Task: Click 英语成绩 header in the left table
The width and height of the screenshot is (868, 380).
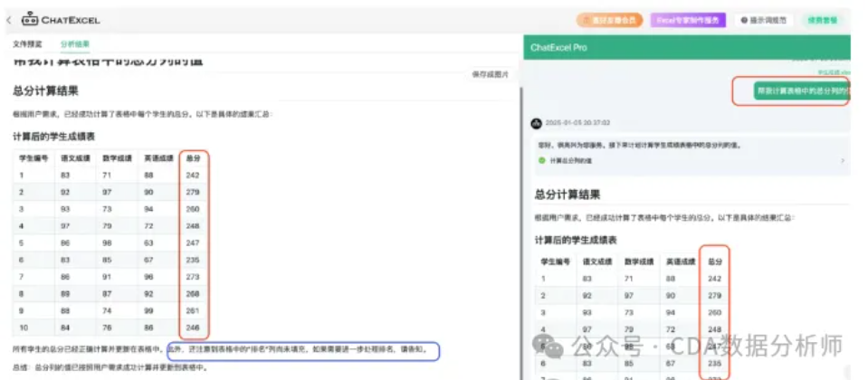Action: point(158,157)
